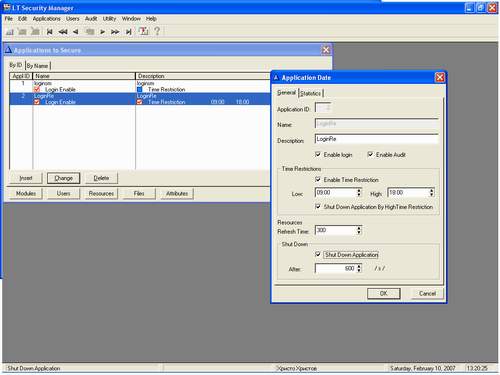Switch to the Statistics tab

311,93
